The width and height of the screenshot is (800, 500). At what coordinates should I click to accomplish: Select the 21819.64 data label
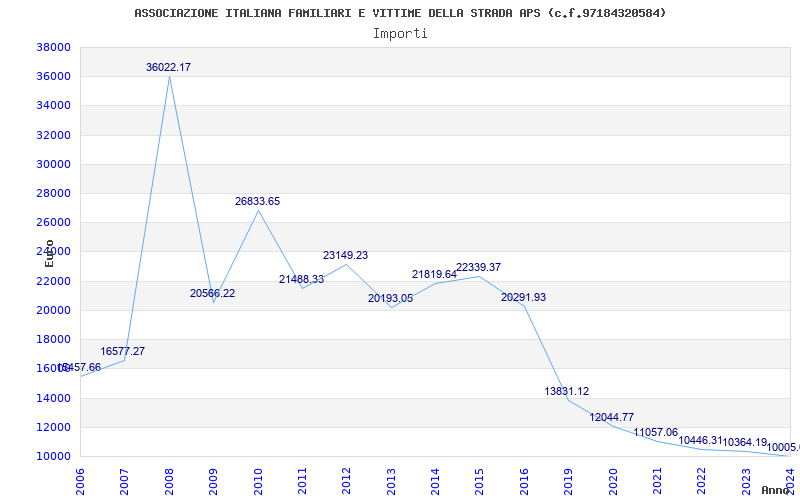coord(435,274)
